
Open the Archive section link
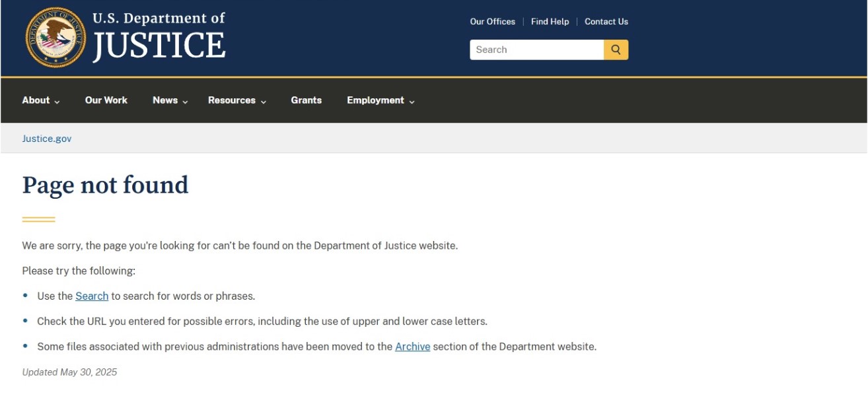[x=412, y=347]
